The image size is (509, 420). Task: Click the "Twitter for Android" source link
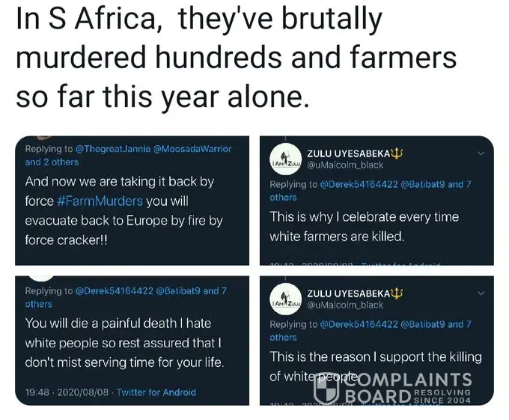156,392
